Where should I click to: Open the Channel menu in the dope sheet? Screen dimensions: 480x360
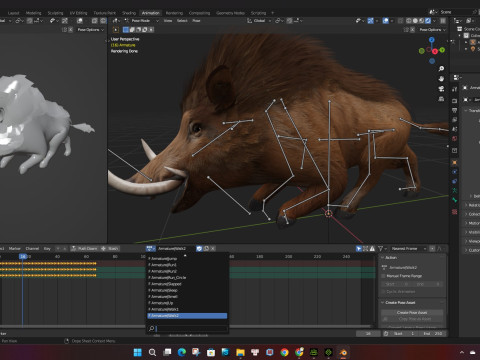click(x=32, y=249)
